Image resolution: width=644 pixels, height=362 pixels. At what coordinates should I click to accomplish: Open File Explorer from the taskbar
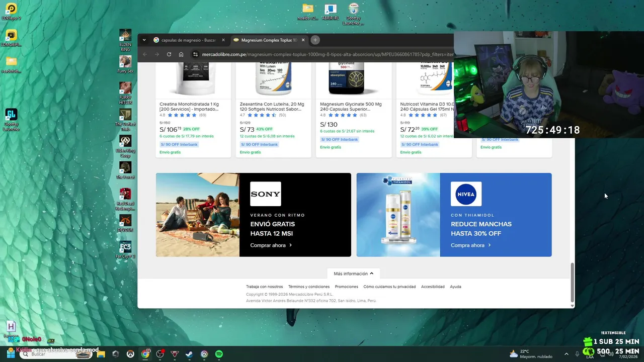coord(101,354)
